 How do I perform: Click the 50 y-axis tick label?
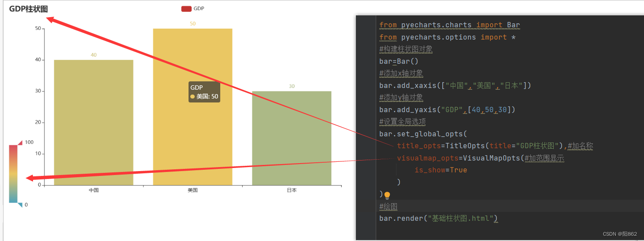click(x=38, y=29)
